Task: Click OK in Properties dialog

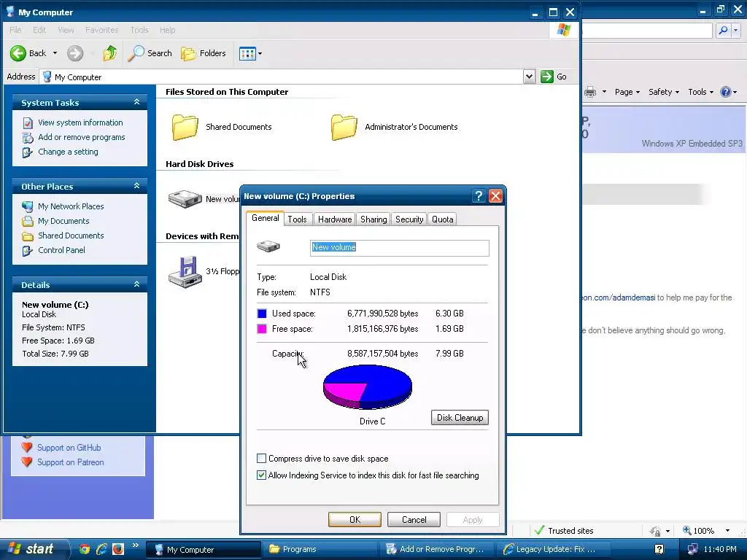Action: [355, 519]
